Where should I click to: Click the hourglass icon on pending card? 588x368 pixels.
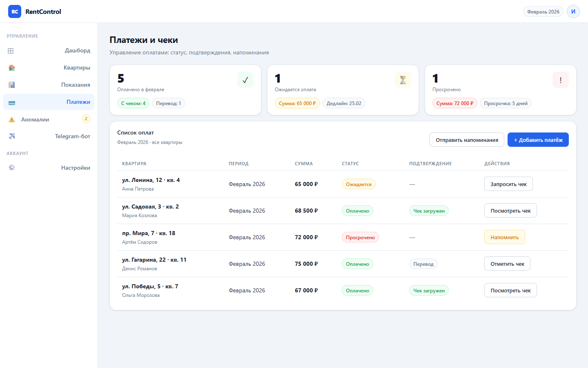[x=403, y=80]
